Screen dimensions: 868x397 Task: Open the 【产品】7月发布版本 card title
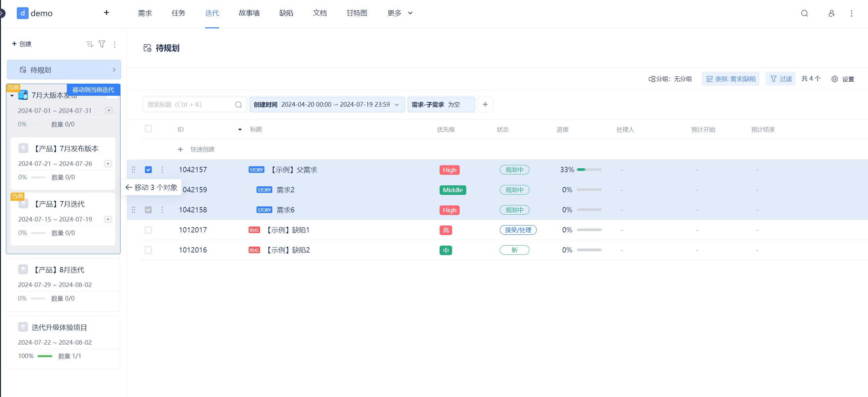tap(66, 149)
